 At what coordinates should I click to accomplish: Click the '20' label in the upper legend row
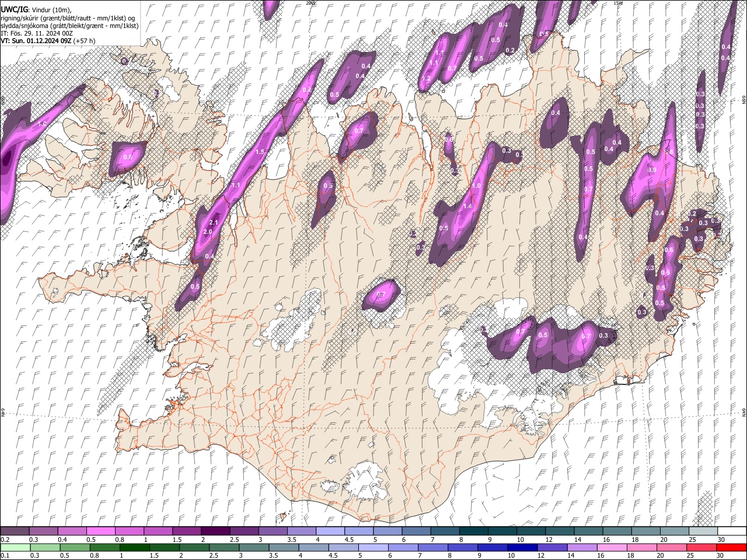click(664, 540)
